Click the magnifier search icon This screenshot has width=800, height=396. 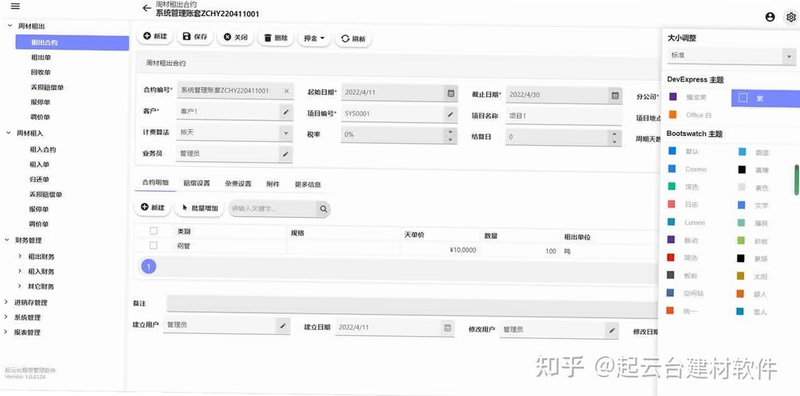coord(323,209)
